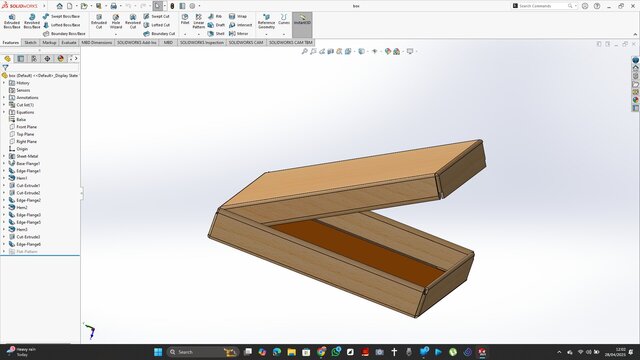Click the Windows taskbar Search box
The height and width of the screenshot is (360, 640).
202,352
